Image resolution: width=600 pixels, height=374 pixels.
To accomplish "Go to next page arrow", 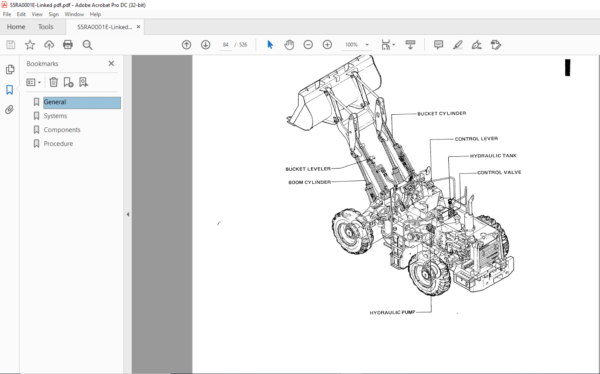I will (x=205, y=45).
